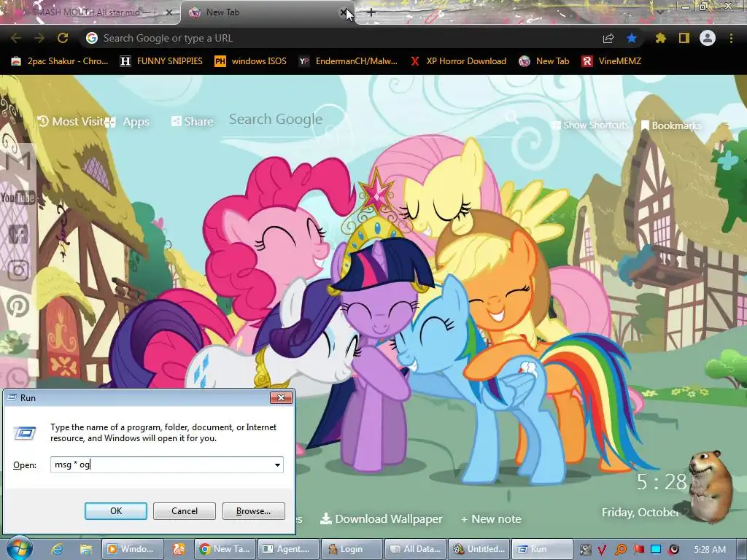Screen dimensions: 747x560
Task: Open the Chrome profile avatar
Action: pyautogui.click(x=708, y=38)
